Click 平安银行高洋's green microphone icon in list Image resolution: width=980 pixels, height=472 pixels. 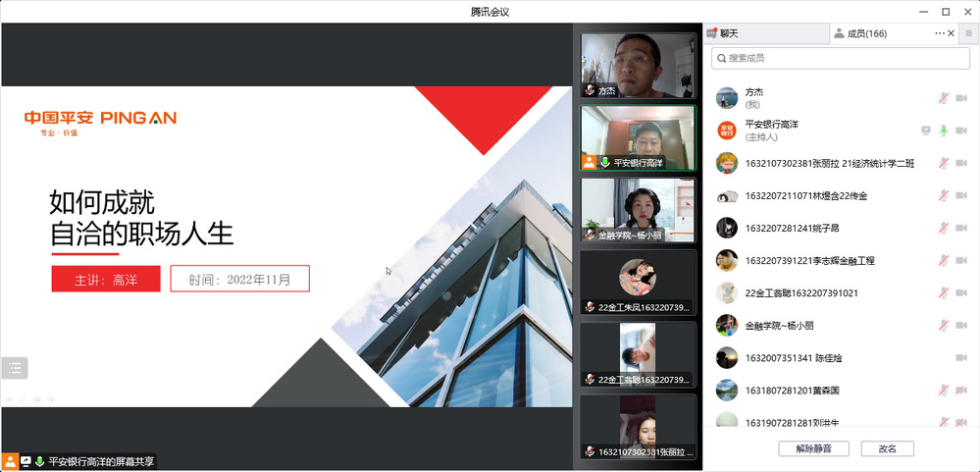944,131
